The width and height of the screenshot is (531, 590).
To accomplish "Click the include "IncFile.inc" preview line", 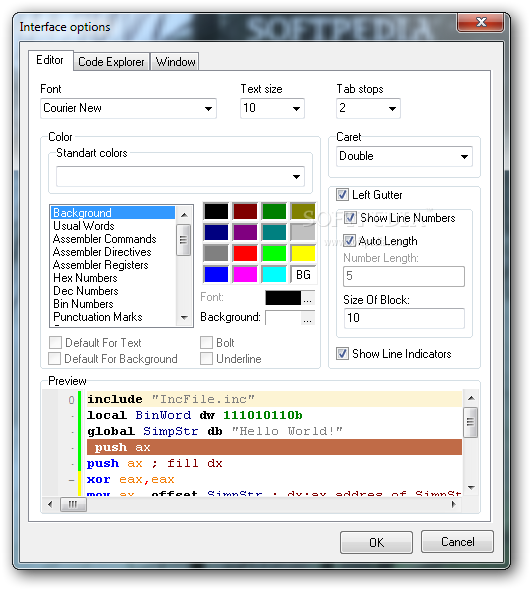I will [274, 399].
